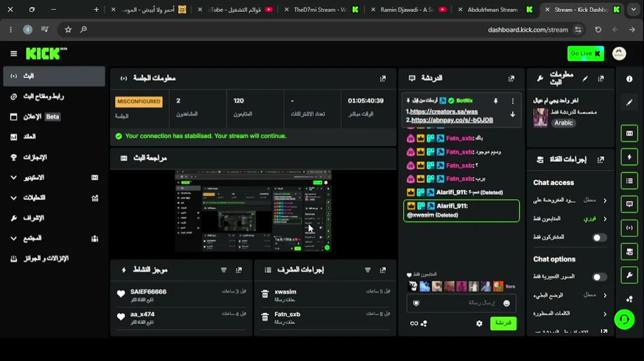This screenshot has height=361, width=644.
Task: Click the Arabic language tag
Action: tap(563, 123)
